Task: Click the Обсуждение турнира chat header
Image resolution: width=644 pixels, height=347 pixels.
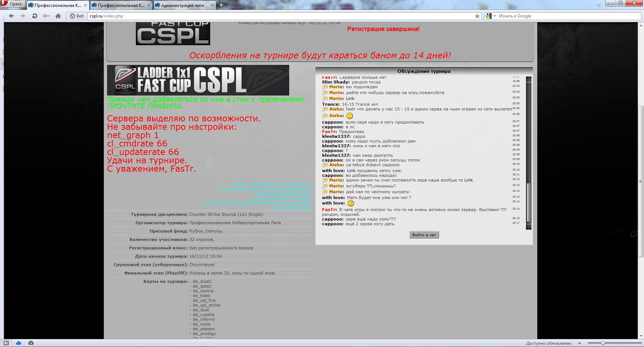Action: point(424,71)
